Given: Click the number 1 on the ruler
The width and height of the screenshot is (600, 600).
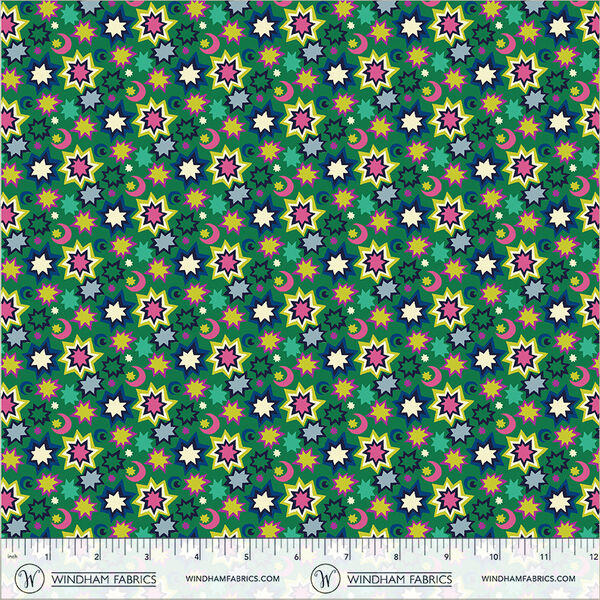Looking at the screenshot, I should point(47,556).
